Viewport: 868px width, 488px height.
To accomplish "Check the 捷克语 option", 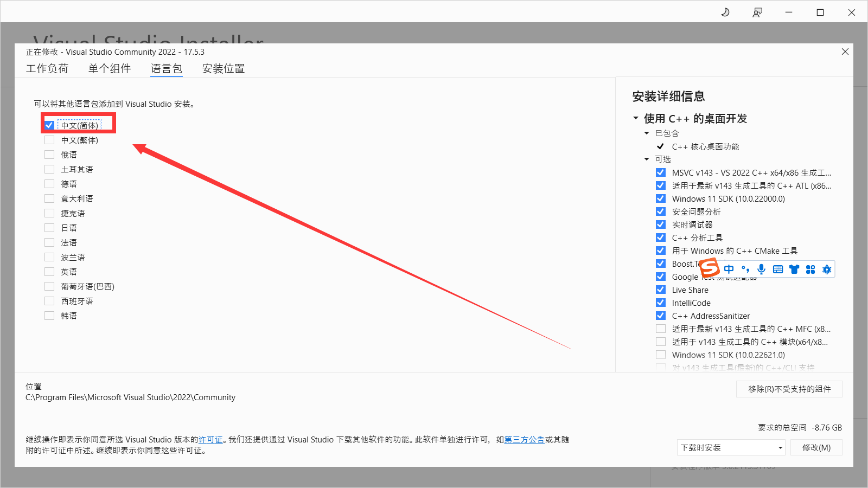I will point(49,213).
